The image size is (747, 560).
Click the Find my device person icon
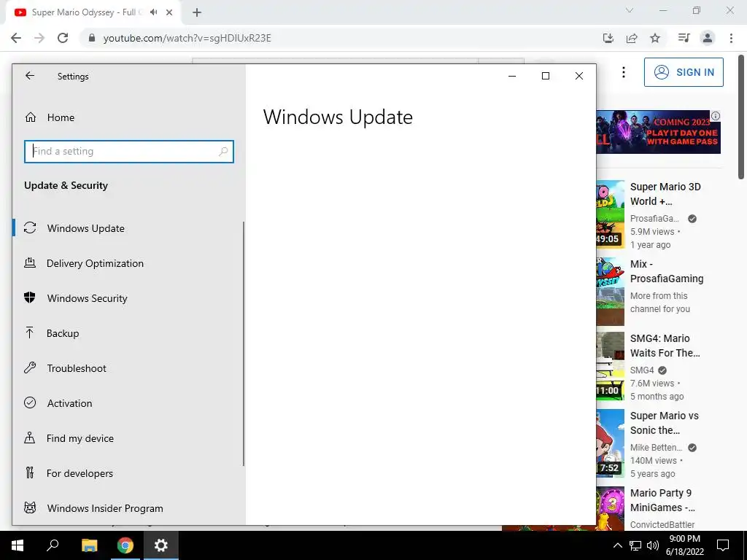coord(29,437)
